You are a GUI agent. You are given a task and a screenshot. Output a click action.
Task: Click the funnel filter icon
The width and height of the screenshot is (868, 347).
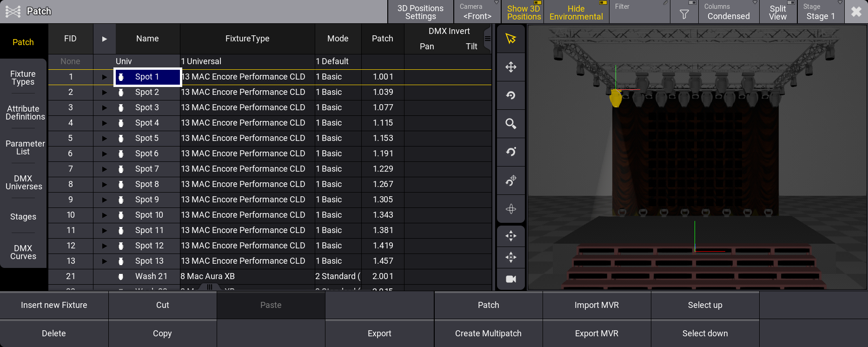[684, 14]
